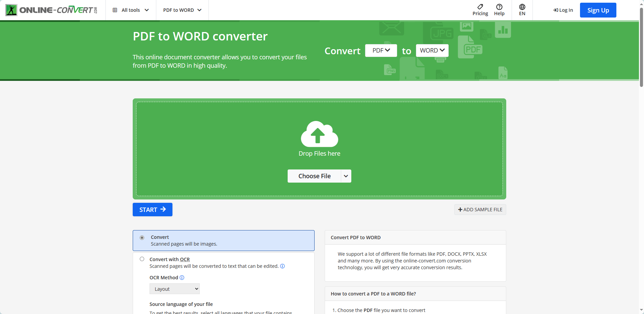Open the All tools grid menu
The height and width of the screenshot is (314, 644).
[131, 10]
